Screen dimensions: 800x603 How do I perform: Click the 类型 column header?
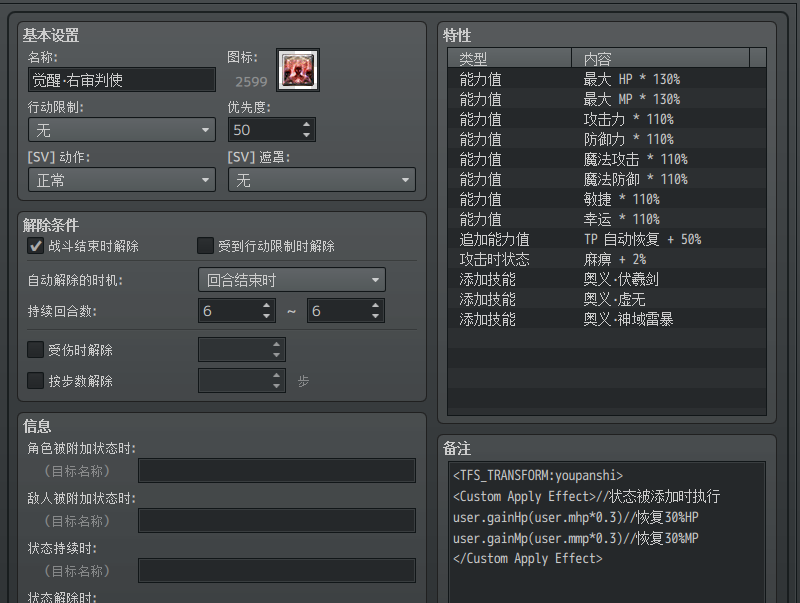click(x=509, y=59)
